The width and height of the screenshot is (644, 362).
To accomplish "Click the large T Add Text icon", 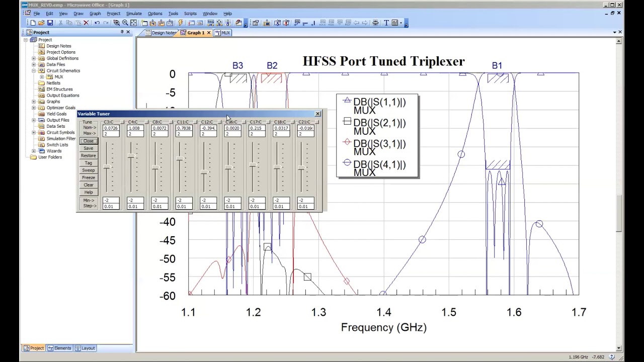I will tap(386, 23).
